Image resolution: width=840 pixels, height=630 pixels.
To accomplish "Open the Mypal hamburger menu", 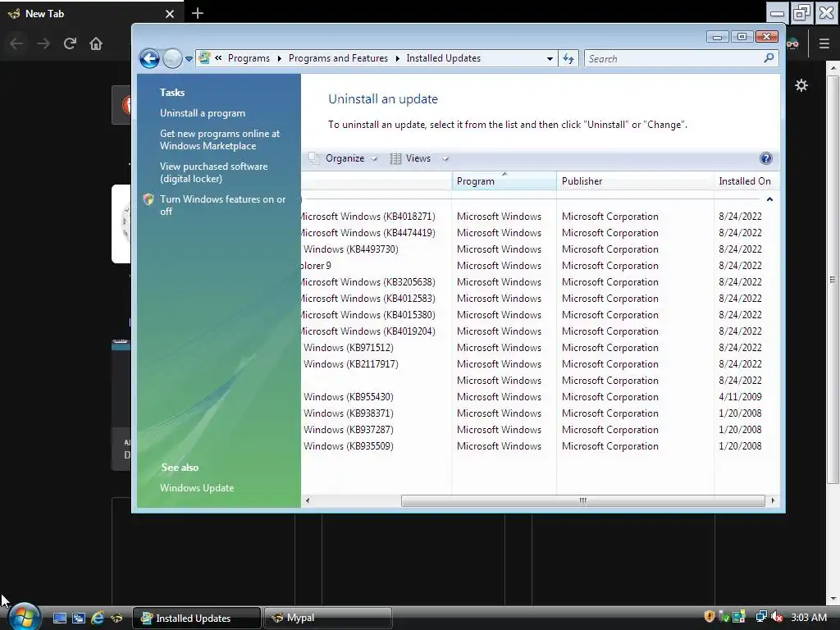I will tap(824, 44).
